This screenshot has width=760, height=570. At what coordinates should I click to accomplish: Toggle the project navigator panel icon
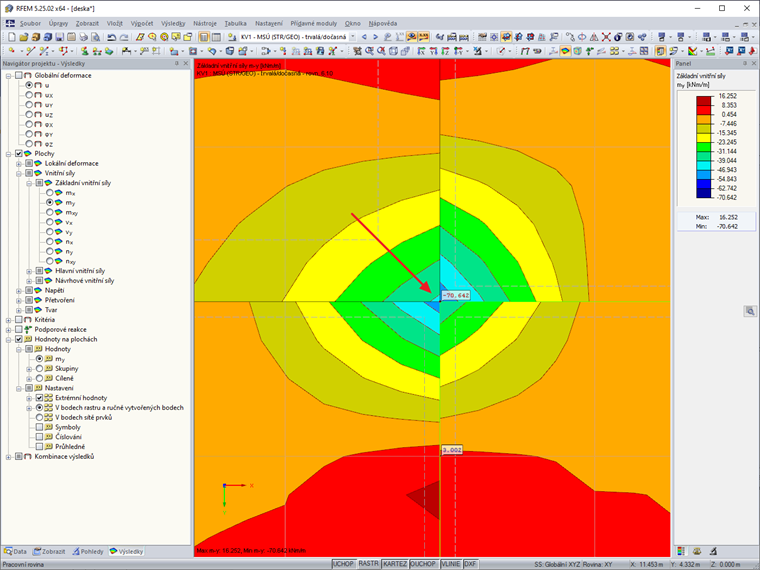click(204, 37)
